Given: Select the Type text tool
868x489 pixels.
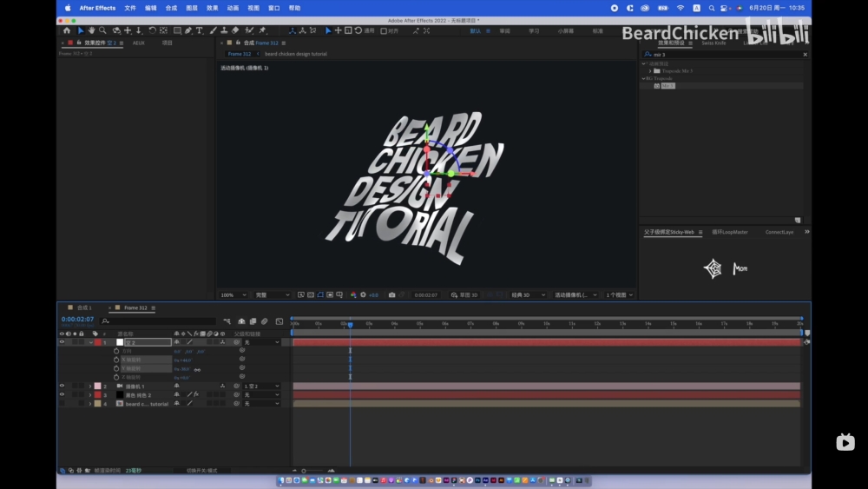Looking at the screenshot, I should [x=200, y=31].
